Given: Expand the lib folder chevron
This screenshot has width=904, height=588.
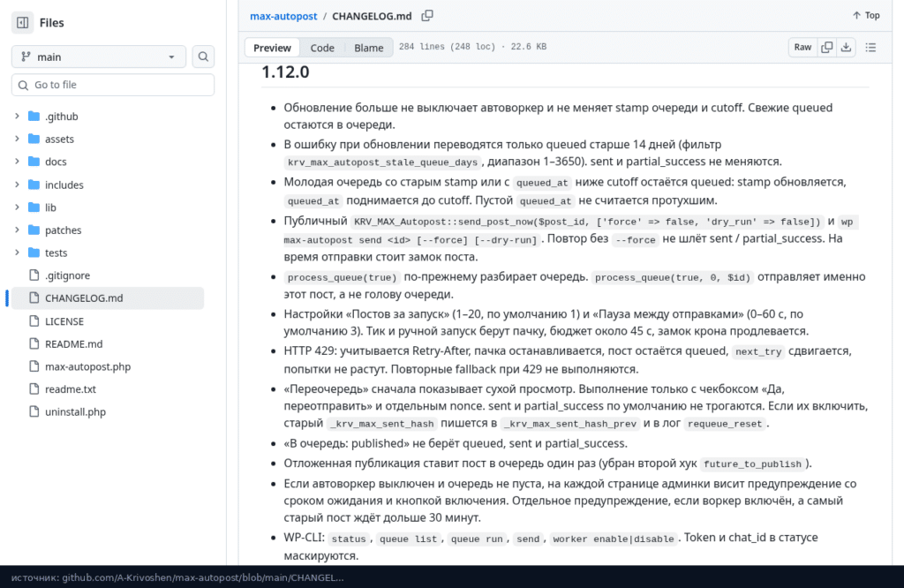Looking at the screenshot, I should (17, 207).
